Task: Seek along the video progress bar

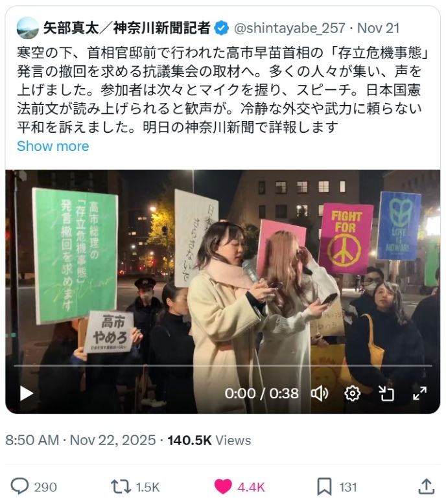Action: [x=223, y=366]
